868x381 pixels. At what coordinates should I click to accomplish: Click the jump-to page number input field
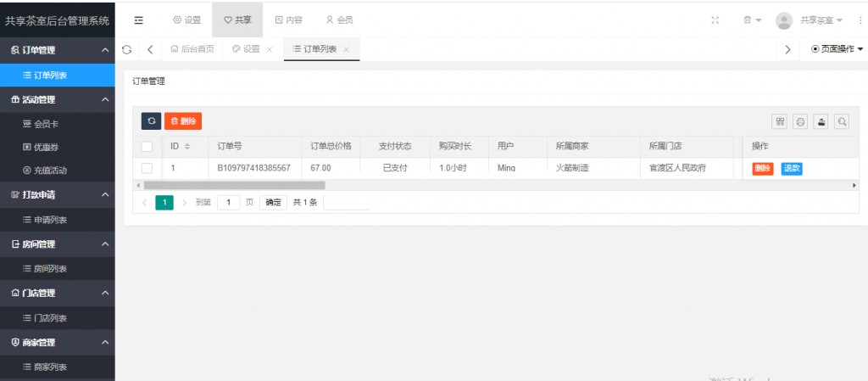229,202
